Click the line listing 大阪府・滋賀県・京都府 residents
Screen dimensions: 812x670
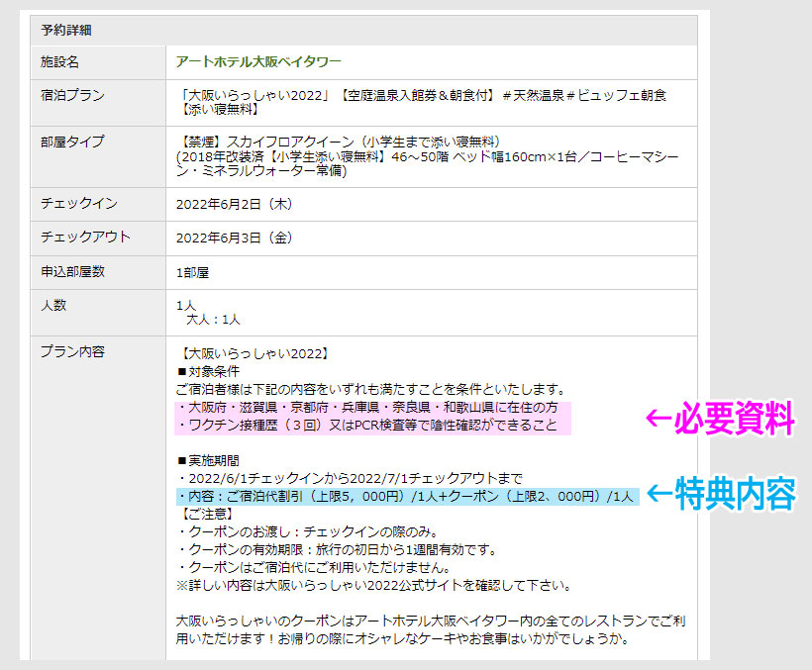click(x=367, y=407)
